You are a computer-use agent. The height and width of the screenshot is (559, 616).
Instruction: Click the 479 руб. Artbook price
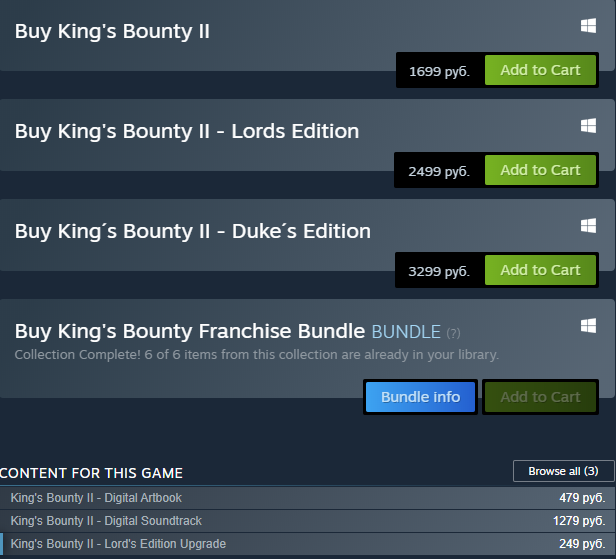[x=582, y=498]
